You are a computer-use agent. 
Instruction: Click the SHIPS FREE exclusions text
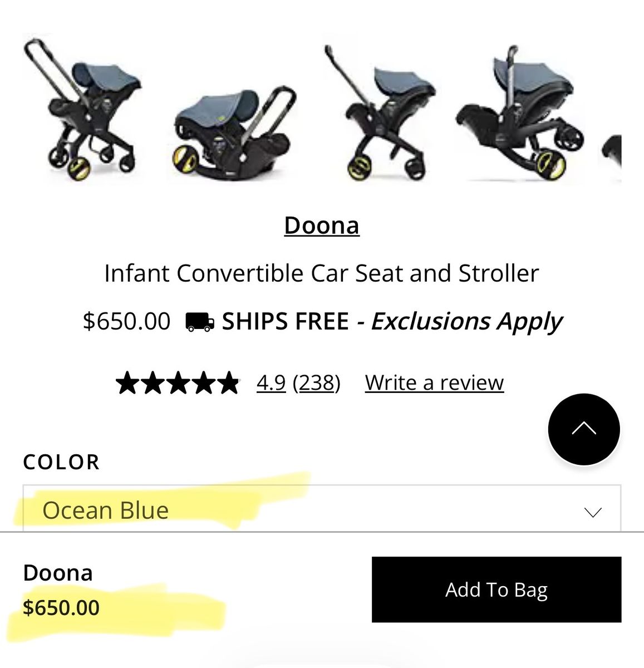tap(392, 322)
